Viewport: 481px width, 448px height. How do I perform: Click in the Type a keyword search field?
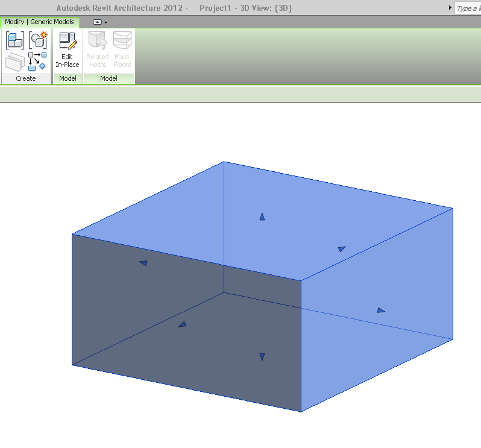click(x=468, y=8)
